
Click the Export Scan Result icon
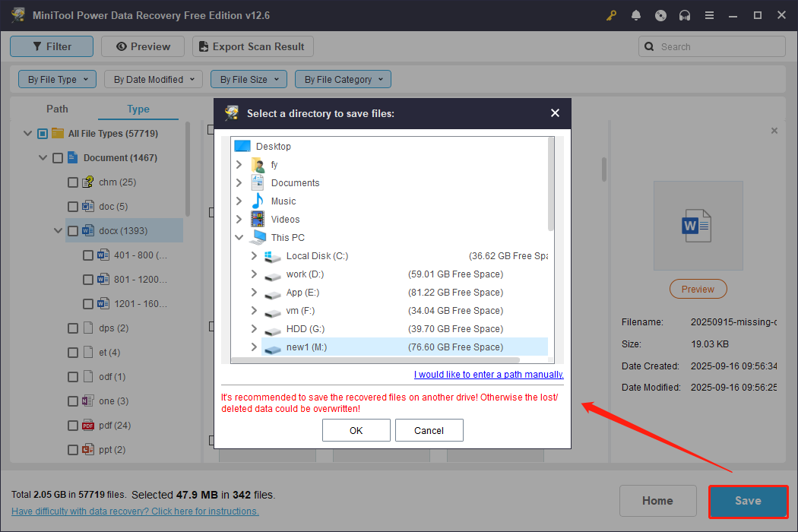pyautogui.click(x=203, y=46)
